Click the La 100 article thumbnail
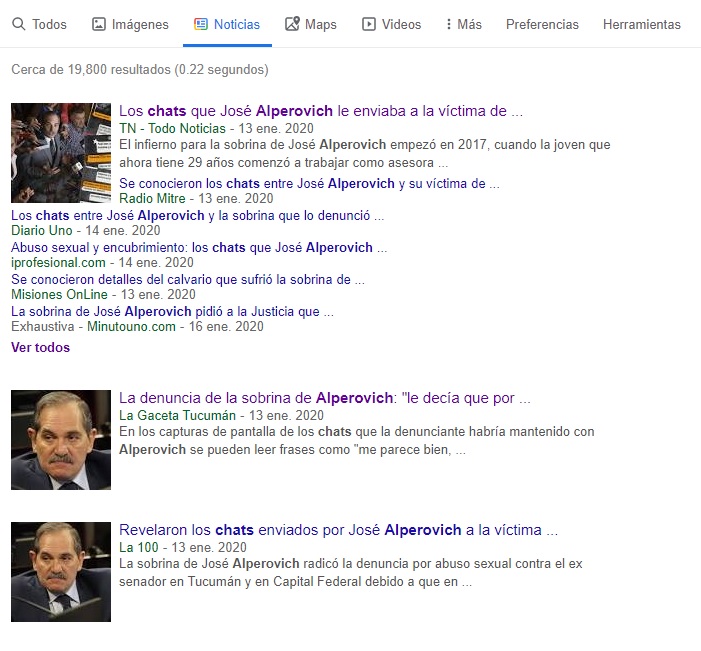This screenshot has height=651, width=701. click(61, 572)
